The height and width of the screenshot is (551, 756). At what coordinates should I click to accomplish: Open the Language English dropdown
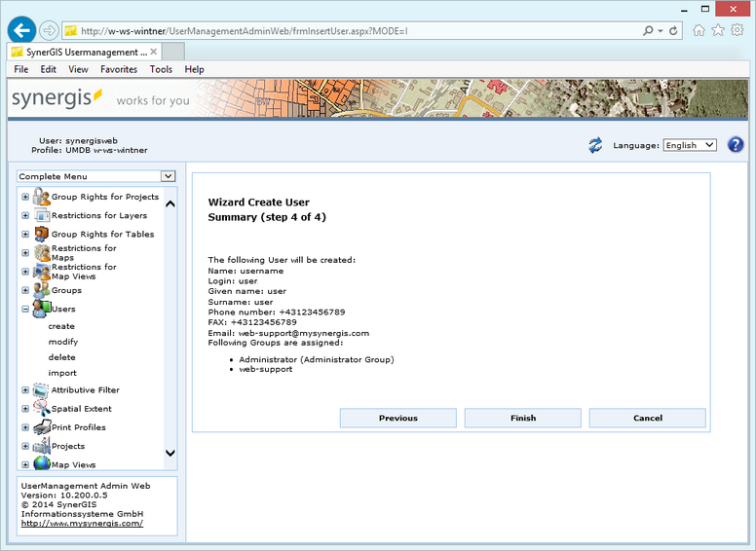tap(690, 145)
